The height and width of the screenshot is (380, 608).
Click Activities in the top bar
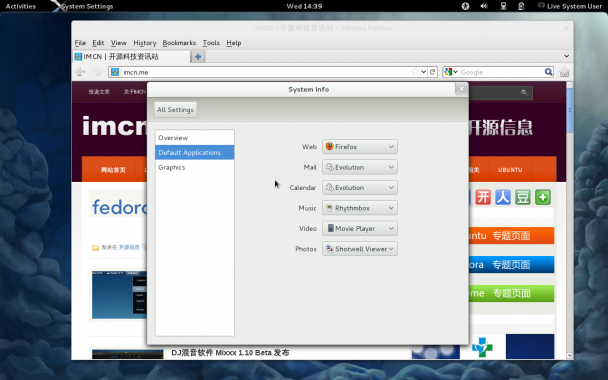click(21, 6)
